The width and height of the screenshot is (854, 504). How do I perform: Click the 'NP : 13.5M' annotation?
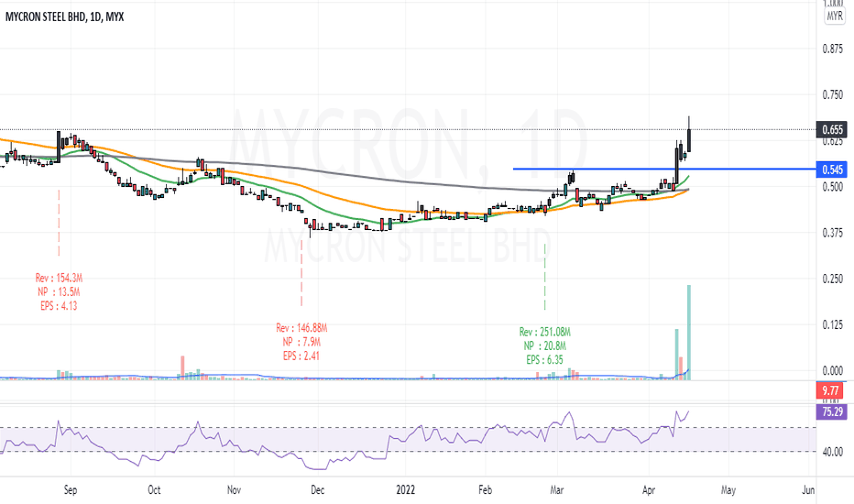point(59,292)
